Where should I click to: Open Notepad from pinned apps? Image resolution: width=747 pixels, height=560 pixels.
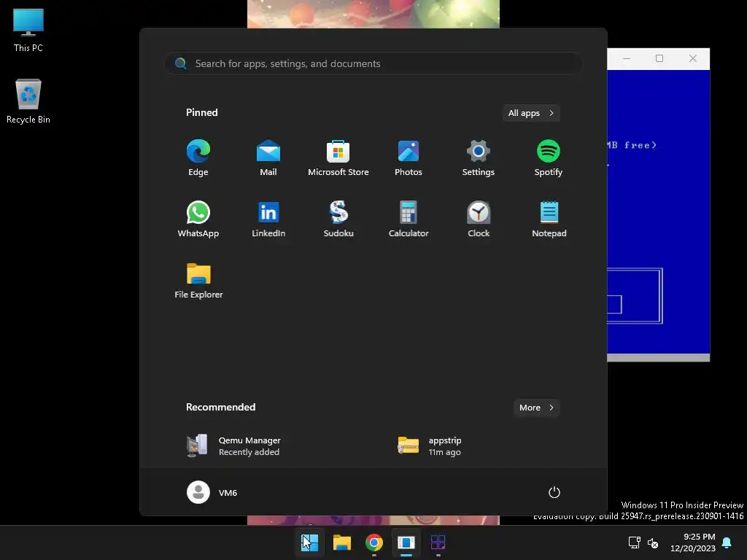click(x=549, y=219)
